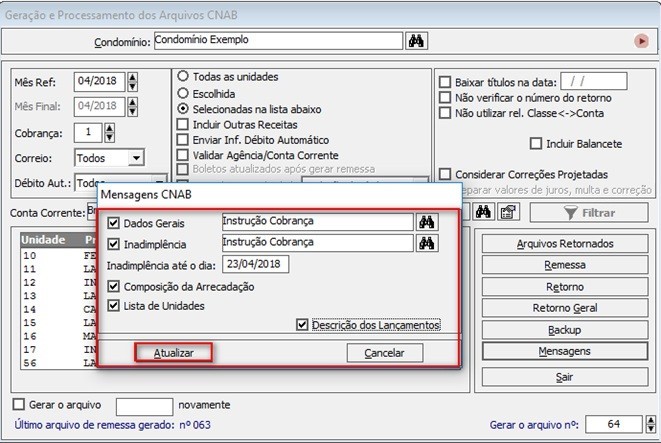The width and height of the screenshot is (661, 443).
Task: Enable Enviar Inf. Débito Automático
Action: (x=183, y=140)
